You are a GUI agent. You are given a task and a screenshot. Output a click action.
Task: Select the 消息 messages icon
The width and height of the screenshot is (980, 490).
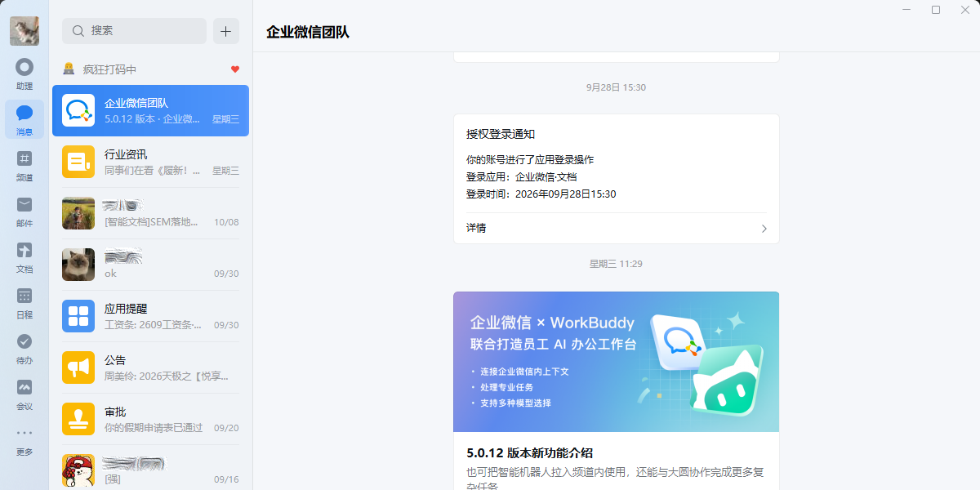(x=24, y=119)
